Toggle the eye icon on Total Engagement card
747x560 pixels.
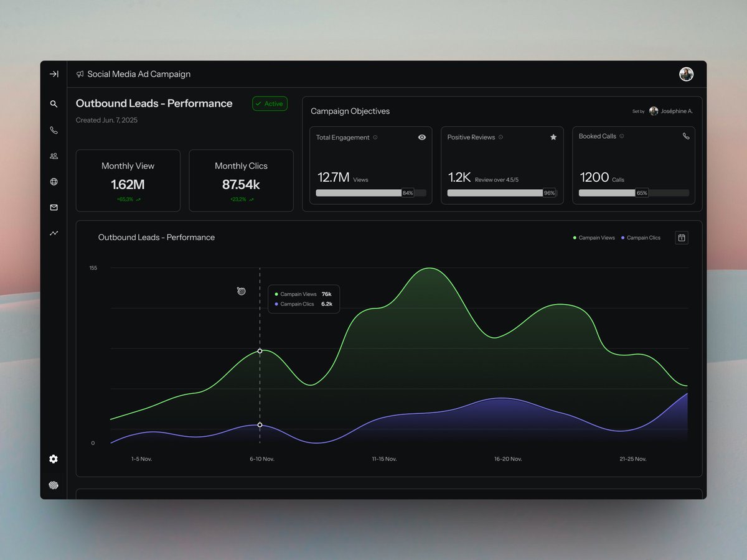(x=422, y=137)
